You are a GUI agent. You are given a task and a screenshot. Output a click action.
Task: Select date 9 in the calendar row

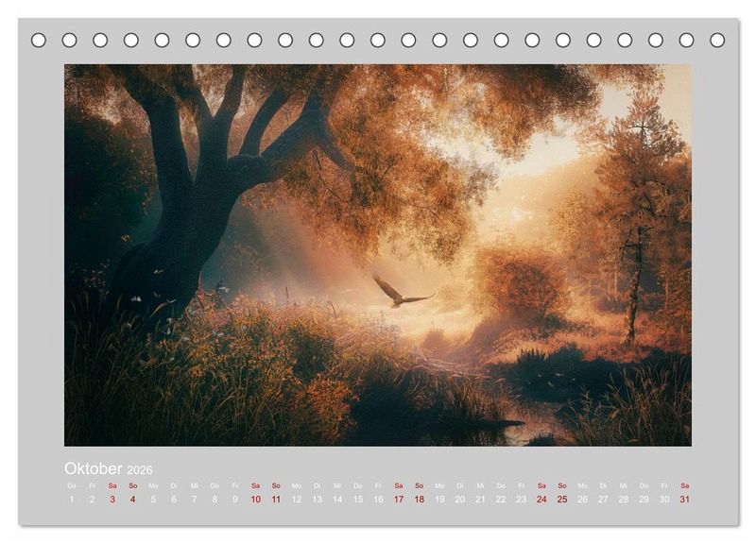pyautogui.click(x=235, y=500)
